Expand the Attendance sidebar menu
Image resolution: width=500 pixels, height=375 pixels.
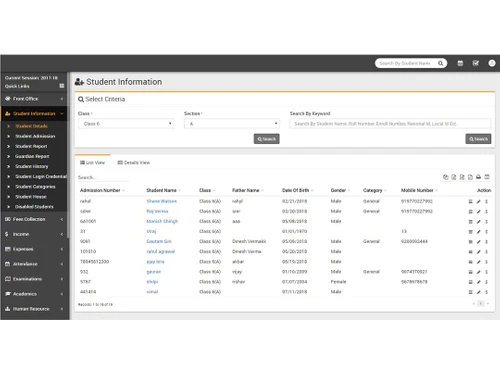[x=34, y=264]
